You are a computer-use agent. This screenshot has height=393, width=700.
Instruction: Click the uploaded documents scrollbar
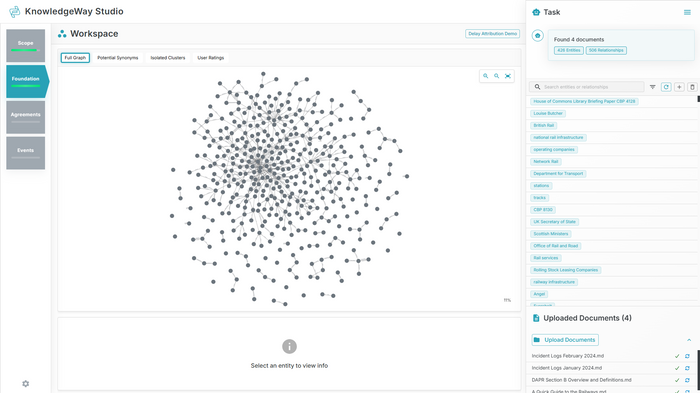698,370
